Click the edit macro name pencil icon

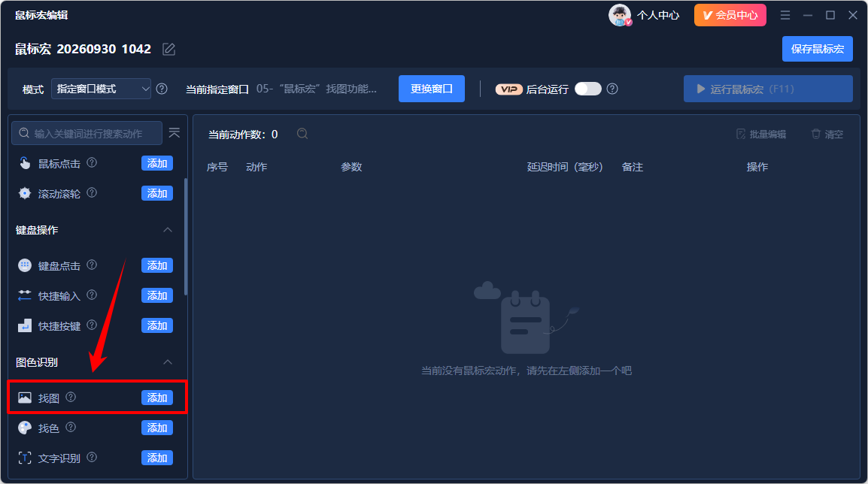tap(168, 50)
